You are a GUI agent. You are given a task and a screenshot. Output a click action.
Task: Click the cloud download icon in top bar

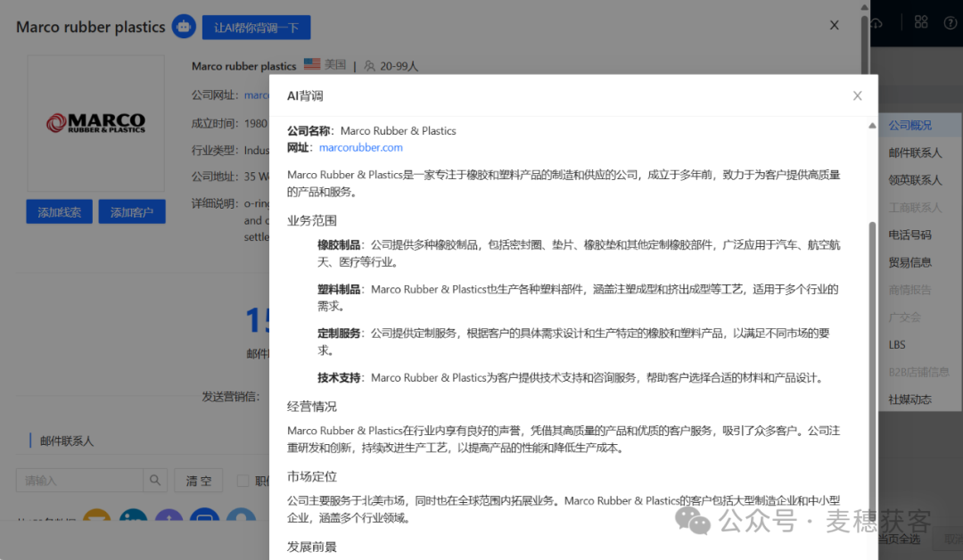pyautogui.click(x=877, y=22)
